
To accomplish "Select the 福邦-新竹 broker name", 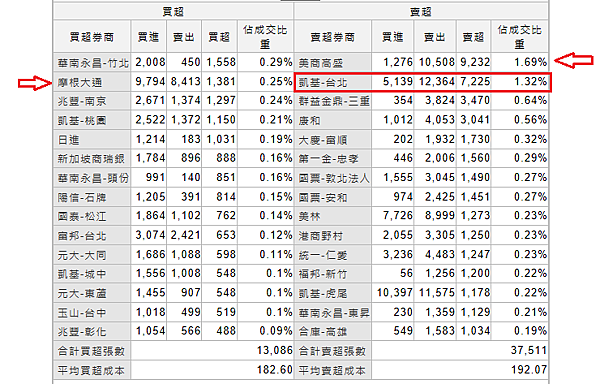I will [323, 274].
